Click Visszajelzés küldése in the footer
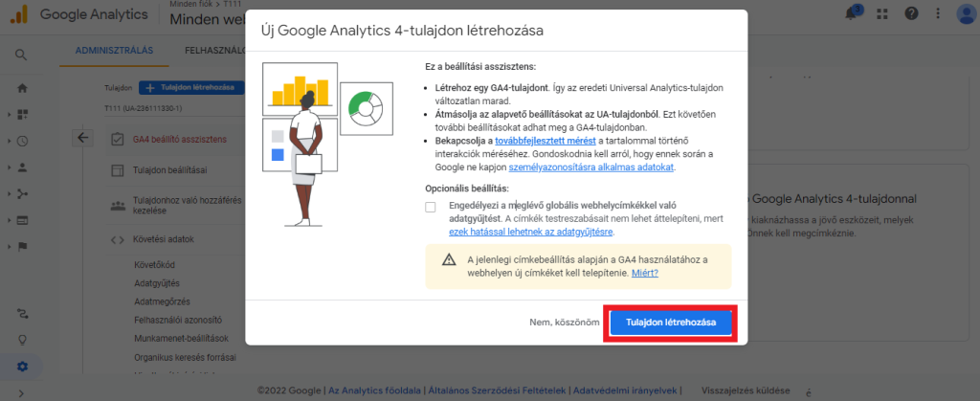The image size is (980, 401). click(746, 390)
